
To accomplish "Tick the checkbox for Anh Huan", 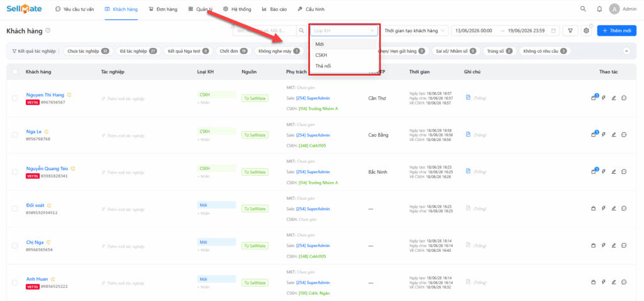I will tap(15, 283).
